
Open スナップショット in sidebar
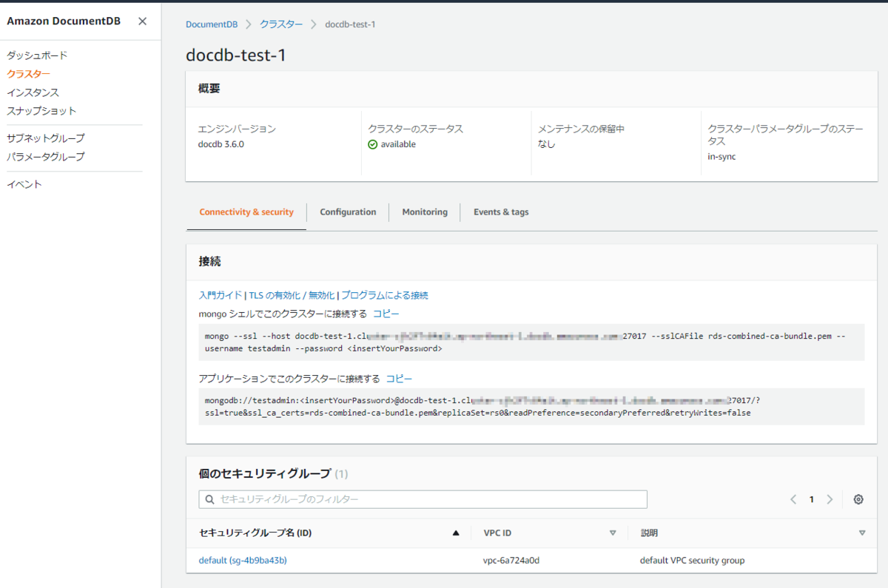(41, 111)
